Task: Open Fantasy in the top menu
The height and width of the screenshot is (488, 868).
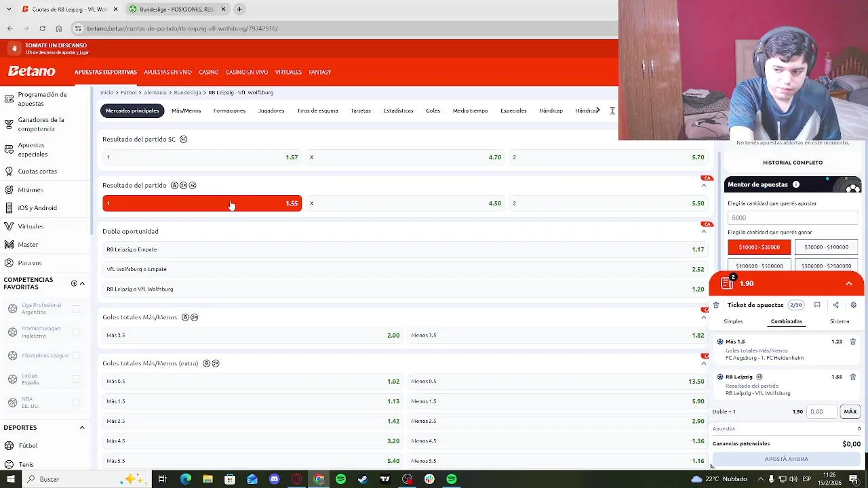Action: point(320,72)
